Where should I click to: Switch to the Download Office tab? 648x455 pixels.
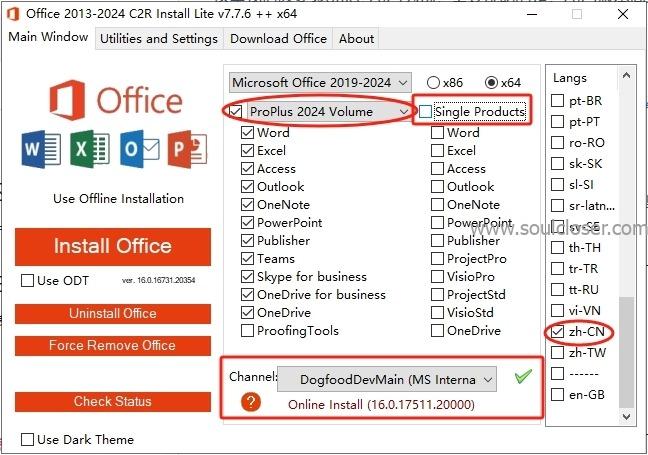pyautogui.click(x=278, y=38)
